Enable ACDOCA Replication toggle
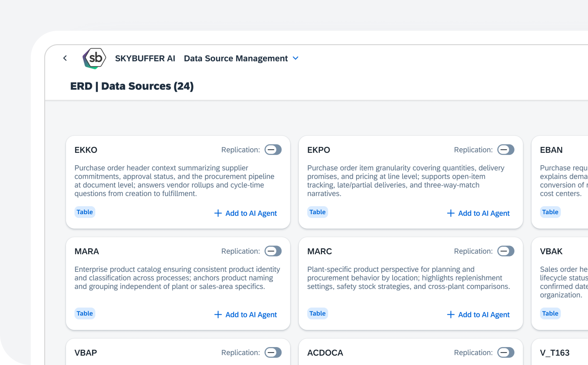The image size is (588, 365). (506, 353)
